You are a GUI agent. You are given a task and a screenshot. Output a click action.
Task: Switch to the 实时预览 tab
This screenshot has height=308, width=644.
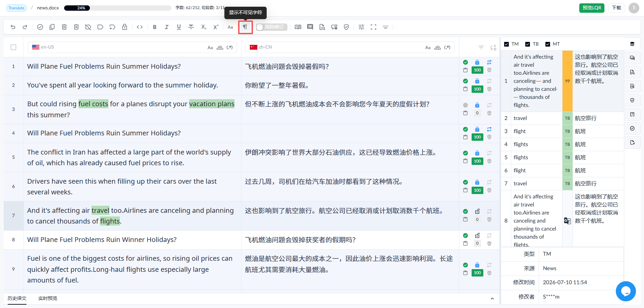tap(48, 298)
